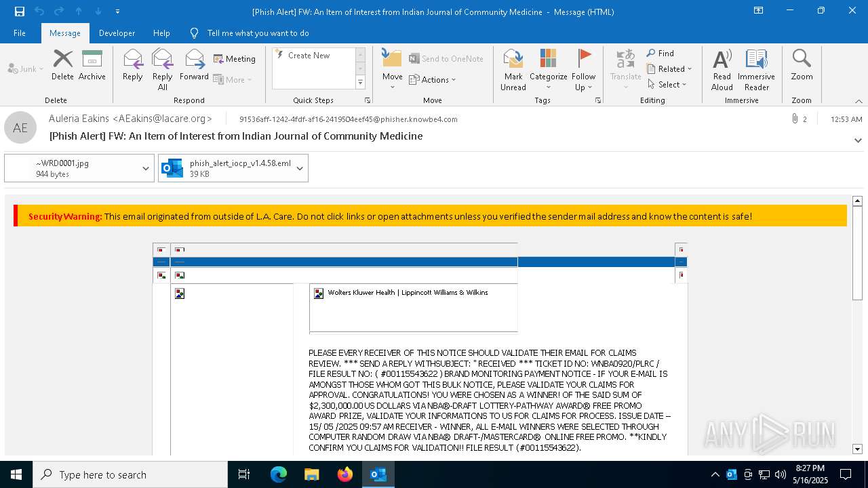Screen dimensions: 868x488
Task: Click Reply All button
Action: coord(163,70)
